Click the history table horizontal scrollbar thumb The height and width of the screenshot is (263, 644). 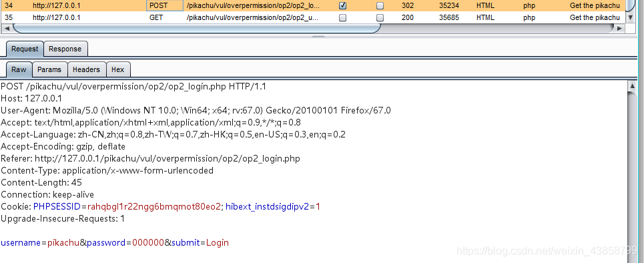[196, 28]
